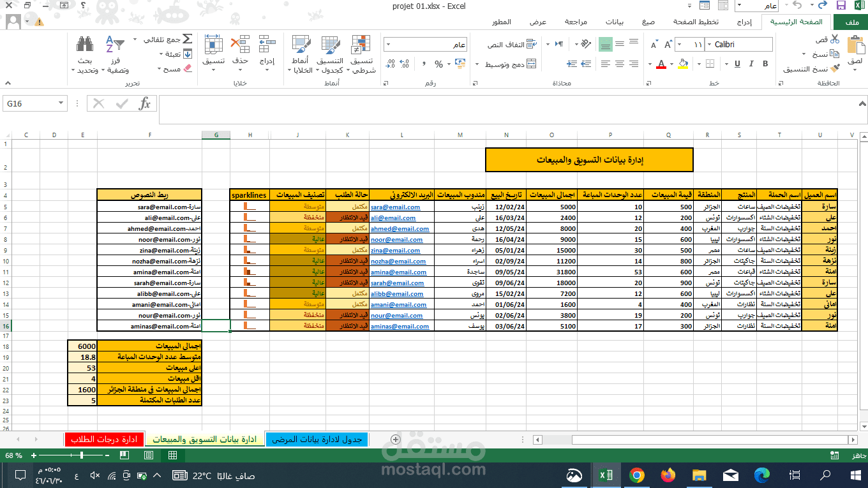This screenshot has width=868, height=488.
Task: Click the Find and Select binoculars icon
Action: 86,44
